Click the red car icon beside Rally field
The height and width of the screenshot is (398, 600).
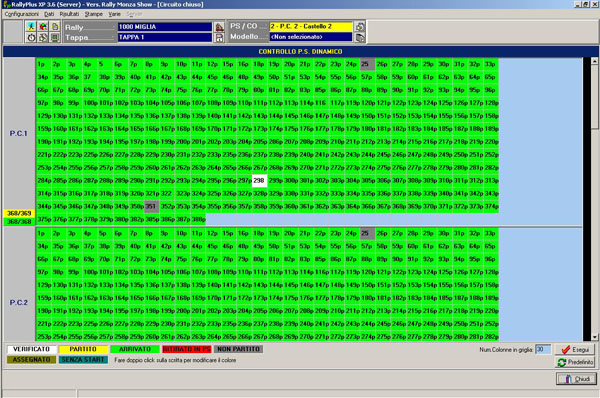point(219,27)
